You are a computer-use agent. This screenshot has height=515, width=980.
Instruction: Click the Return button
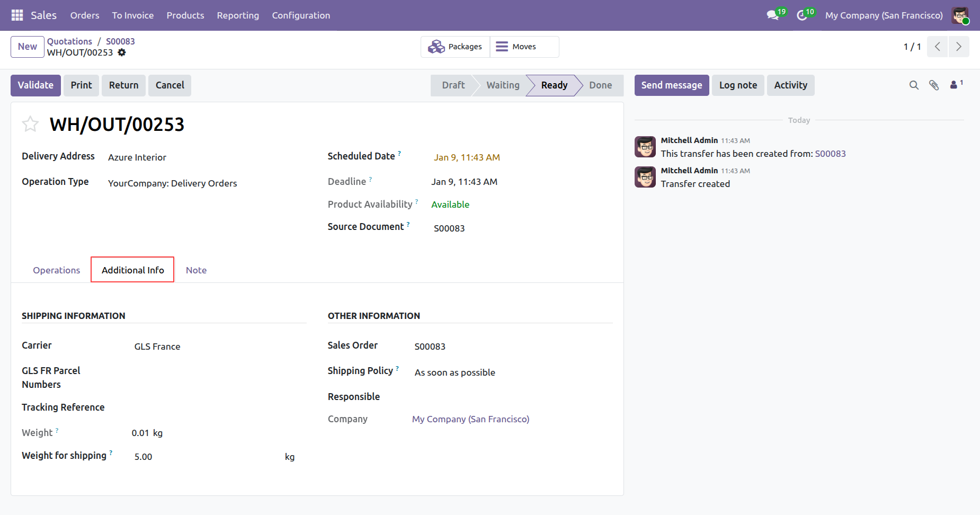tap(124, 85)
